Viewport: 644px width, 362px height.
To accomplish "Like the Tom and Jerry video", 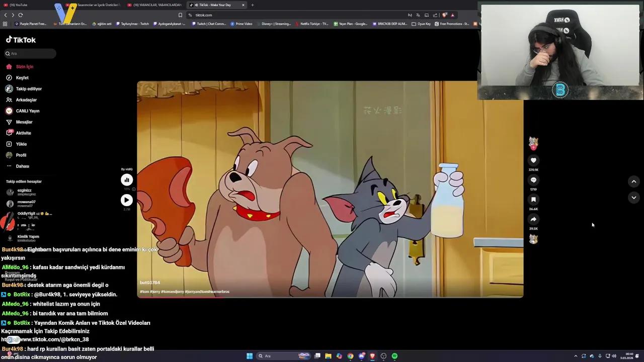I will [533, 160].
